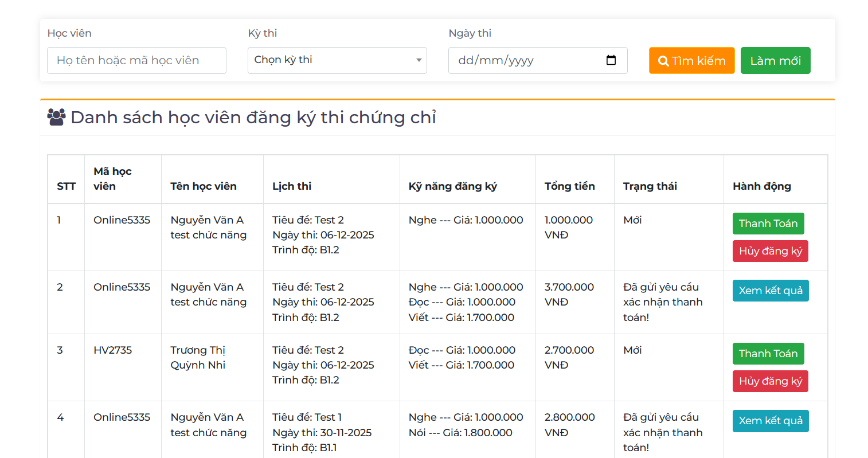Cancel registration for student HV2735
Viewport: 868px width, 458px height.
coord(770,381)
